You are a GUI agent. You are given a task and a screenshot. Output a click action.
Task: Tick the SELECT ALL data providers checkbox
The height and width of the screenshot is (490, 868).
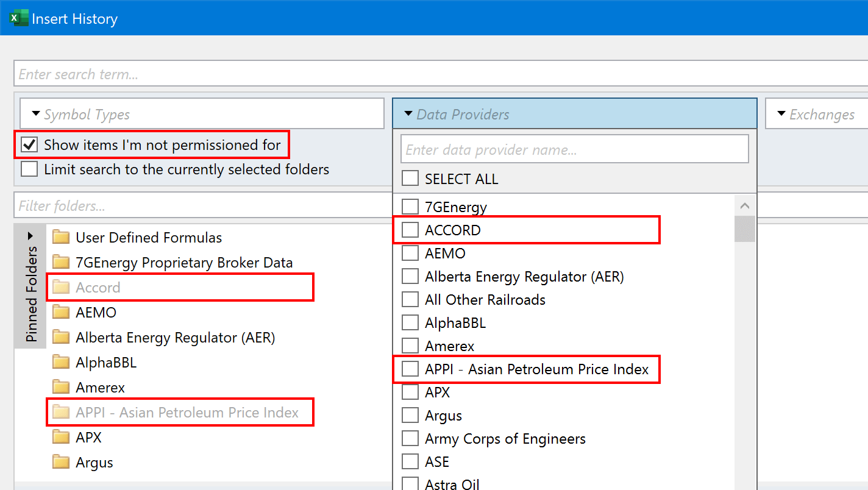tap(410, 179)
